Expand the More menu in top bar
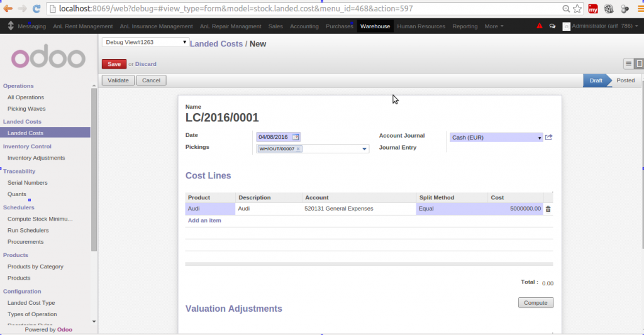Viewport: 644px width, 335px height. 491,26
